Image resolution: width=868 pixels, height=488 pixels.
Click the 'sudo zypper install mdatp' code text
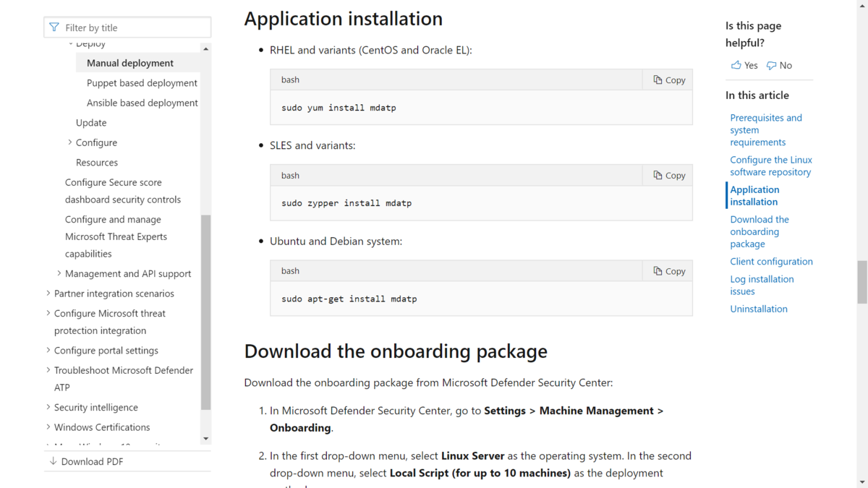pos(346,203)
